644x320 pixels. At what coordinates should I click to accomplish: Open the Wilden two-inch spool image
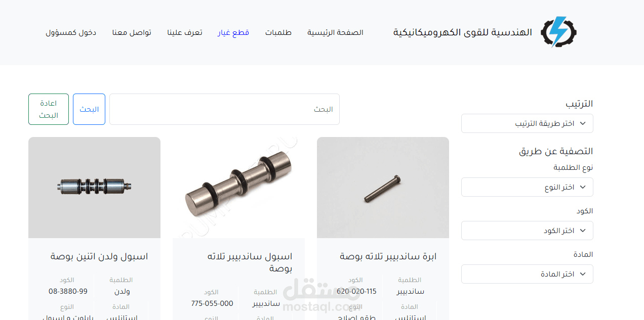[94, 188]
